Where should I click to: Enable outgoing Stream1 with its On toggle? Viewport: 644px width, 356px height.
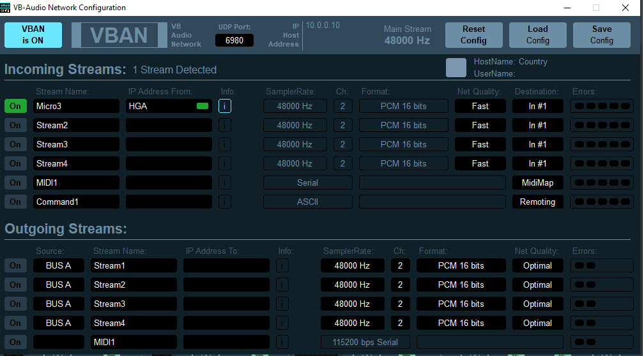click(15, 265)
